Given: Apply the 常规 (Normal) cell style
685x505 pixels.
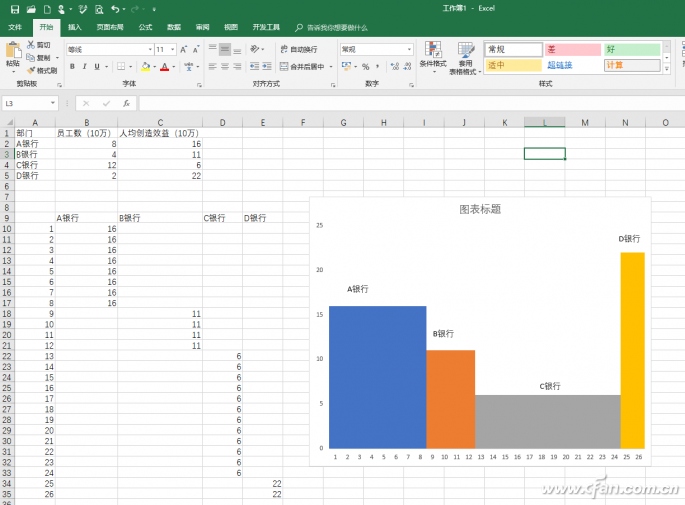Looking at the screenshot, I should coord(513,49).
